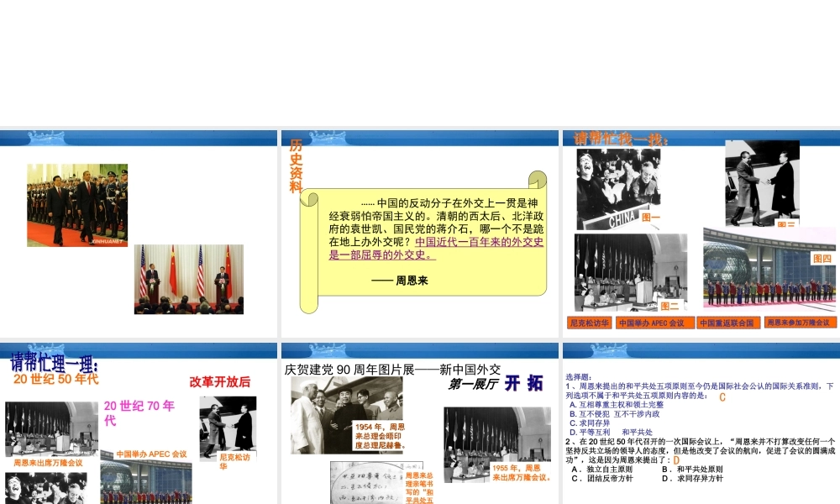The width and height of the screenshot is (840, 504).
Task: Click option D. 平等互利 和平共处
Action: click(612, 433)
